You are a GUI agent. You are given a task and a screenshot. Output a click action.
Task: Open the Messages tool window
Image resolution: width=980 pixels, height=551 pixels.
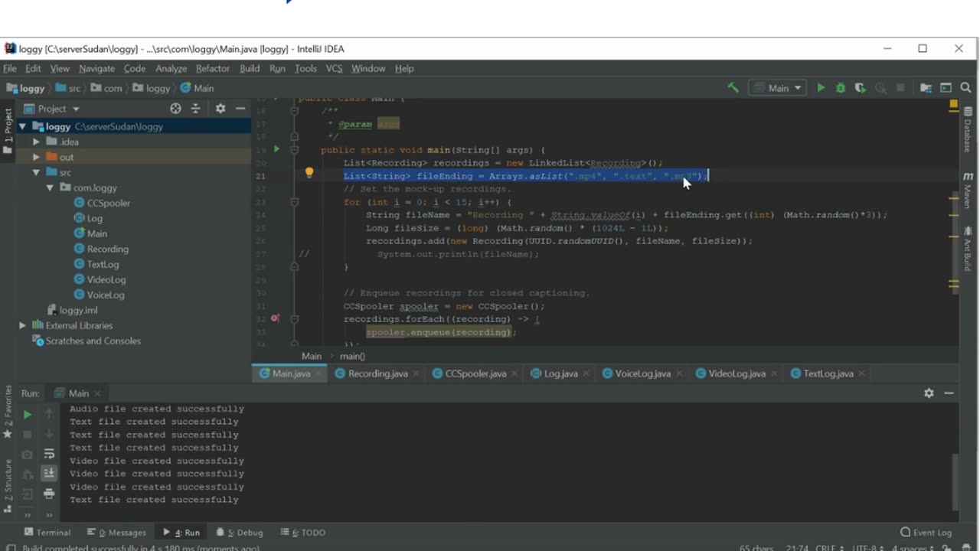(116, 532)
